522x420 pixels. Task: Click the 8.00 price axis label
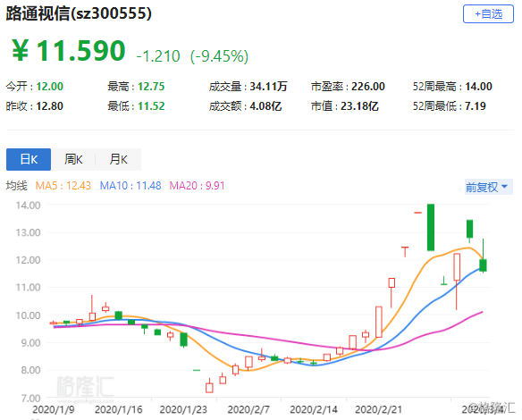[30, 370]
